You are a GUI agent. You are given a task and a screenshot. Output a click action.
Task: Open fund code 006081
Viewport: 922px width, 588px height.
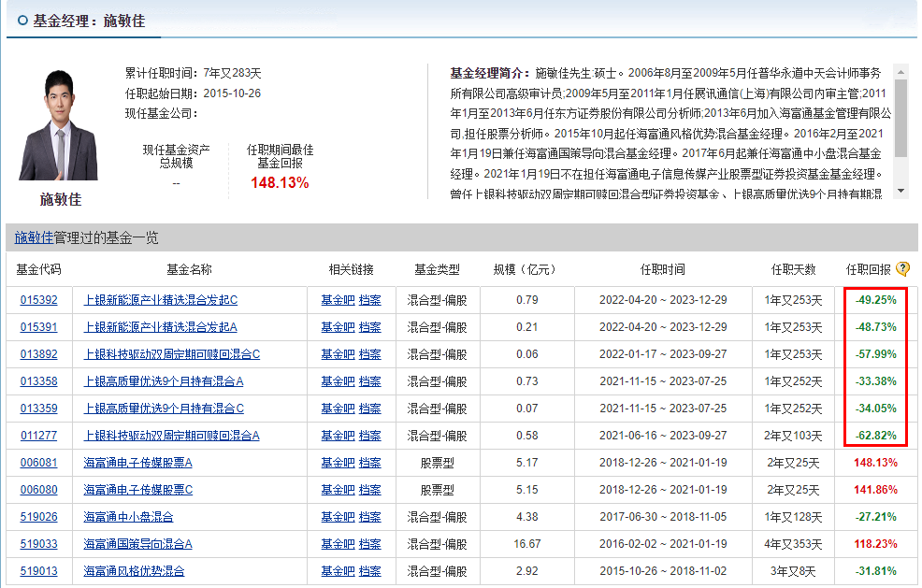coord(39,462)
